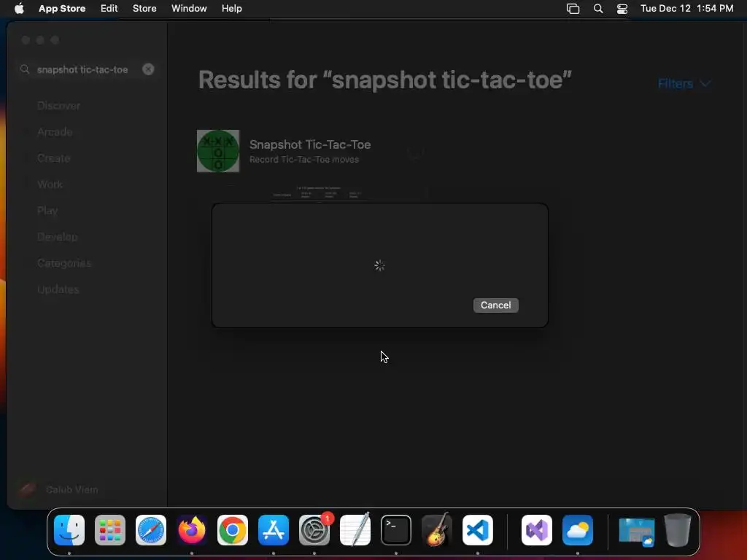
Task: Click the date and time clock
Action: 686,9
